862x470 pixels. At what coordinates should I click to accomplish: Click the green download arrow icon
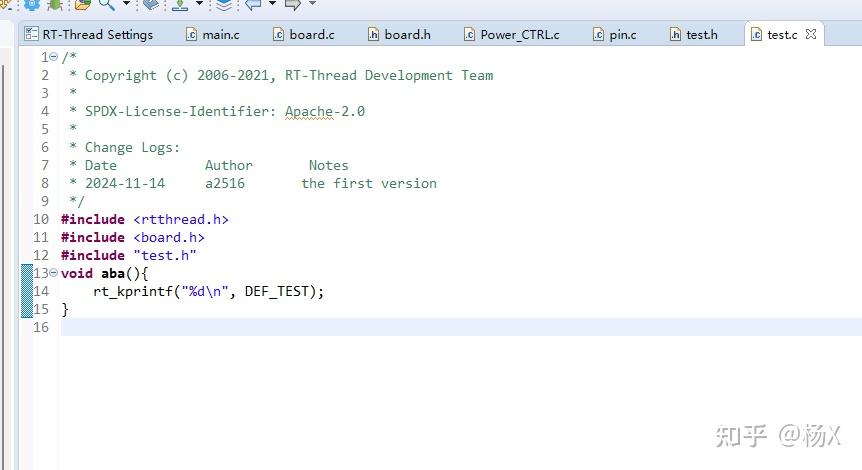[x=180, y=5]
